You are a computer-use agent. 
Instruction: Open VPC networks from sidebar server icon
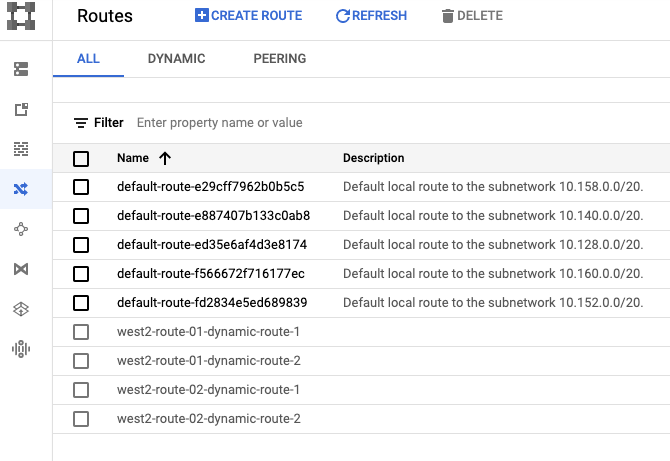[21, 69]
